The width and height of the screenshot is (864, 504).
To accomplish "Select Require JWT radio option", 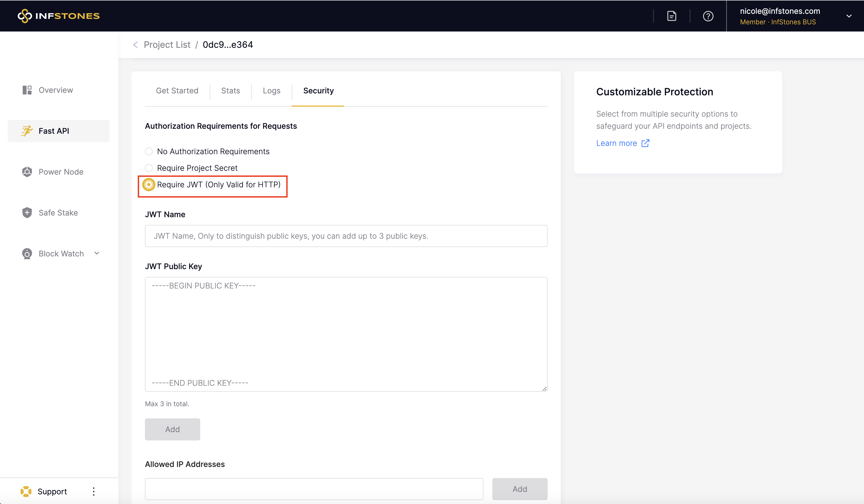I will pyautogui.click(x=149, y=185).
